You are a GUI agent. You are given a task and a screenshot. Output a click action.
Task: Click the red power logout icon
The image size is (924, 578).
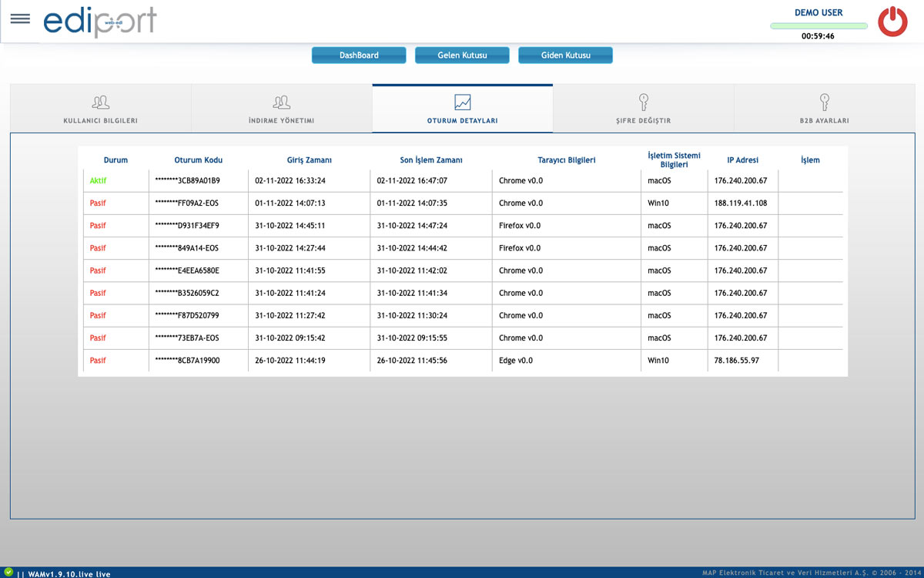coord(892,22)
